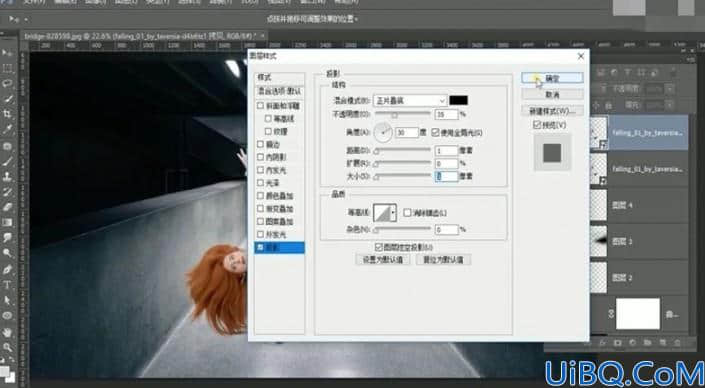705x388 pixels.
Task: Enable 图案叠加 style checkbox
Action: tap(260, 221)
